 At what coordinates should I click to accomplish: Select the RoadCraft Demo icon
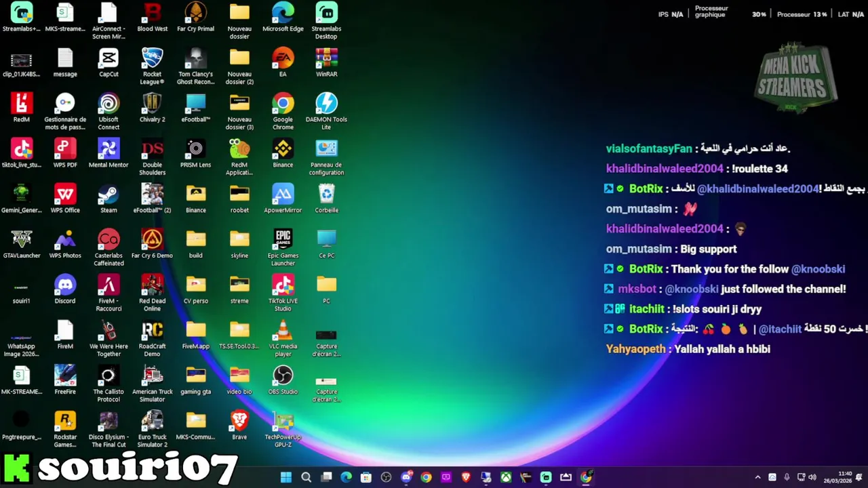pos(152,339)
